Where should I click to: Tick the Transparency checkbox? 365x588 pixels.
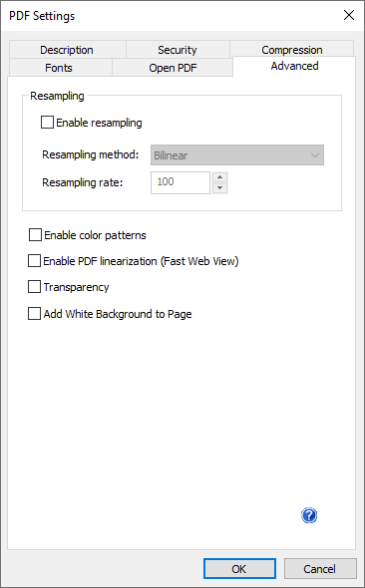pyautogui.click(x=34, y=287)
